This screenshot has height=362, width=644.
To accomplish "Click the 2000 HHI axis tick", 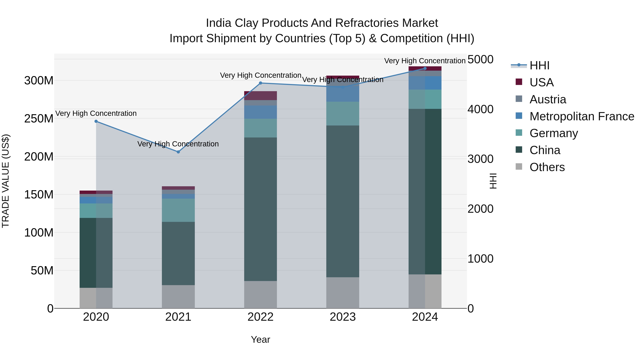I will click(480, 209).
